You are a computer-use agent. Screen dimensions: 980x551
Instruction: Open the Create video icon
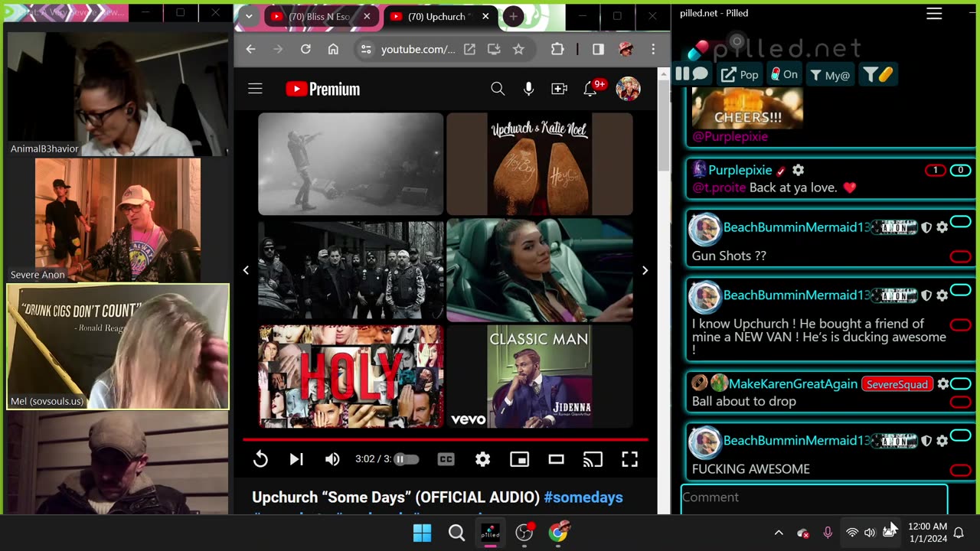click(559, 89)
